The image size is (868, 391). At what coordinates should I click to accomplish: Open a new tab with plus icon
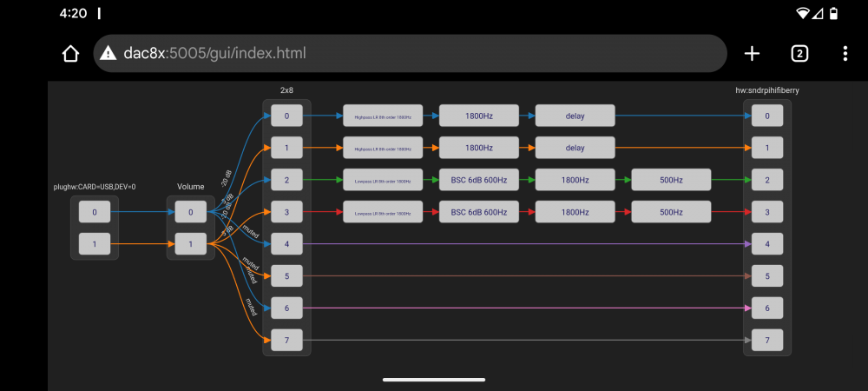(752, 53)
